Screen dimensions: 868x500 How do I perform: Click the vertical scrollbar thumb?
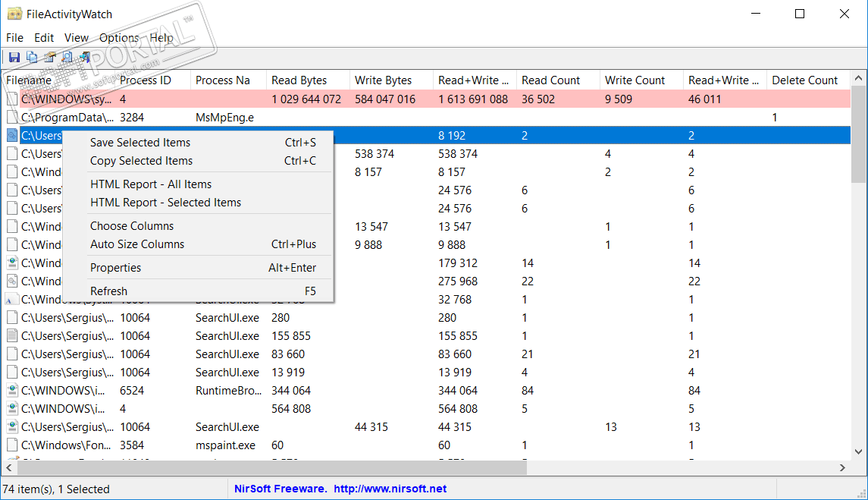(859, 134)
